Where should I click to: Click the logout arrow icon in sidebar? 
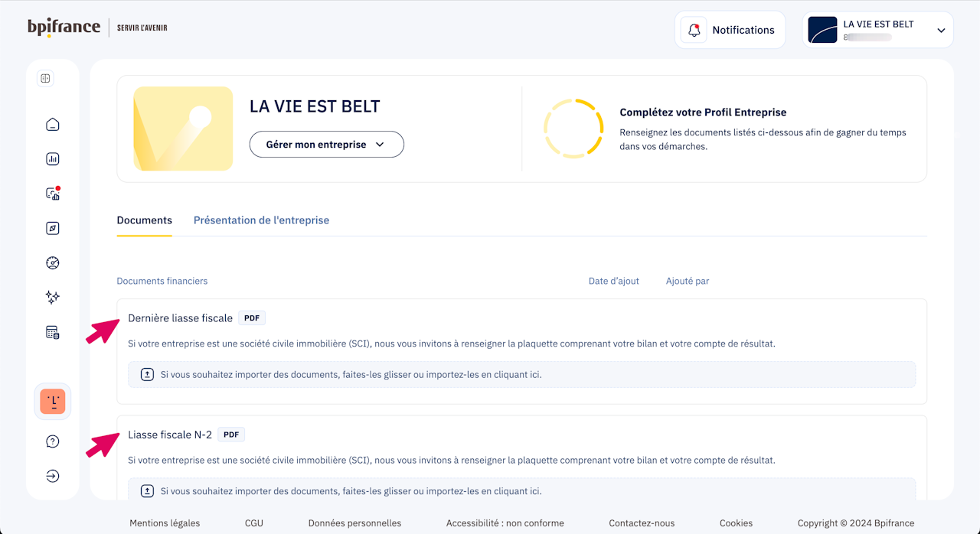point(53,476)
